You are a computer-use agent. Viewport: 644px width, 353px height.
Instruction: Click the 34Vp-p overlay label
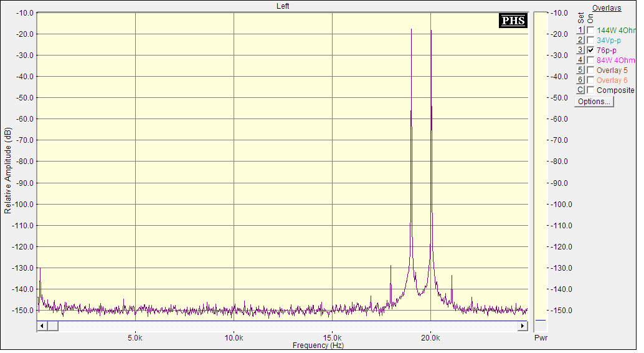[x=608, y=41]
